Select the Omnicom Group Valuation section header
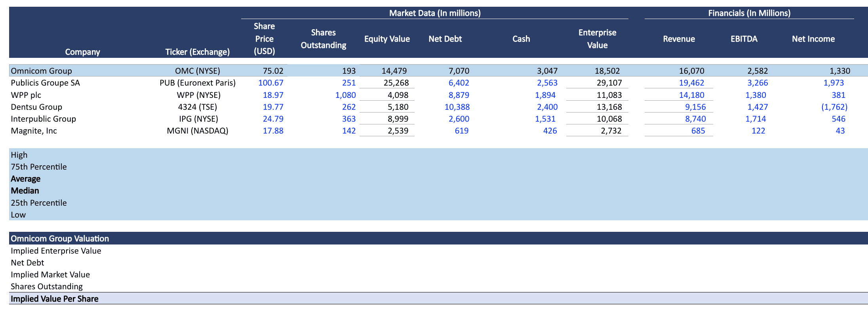 click(60, 239)
